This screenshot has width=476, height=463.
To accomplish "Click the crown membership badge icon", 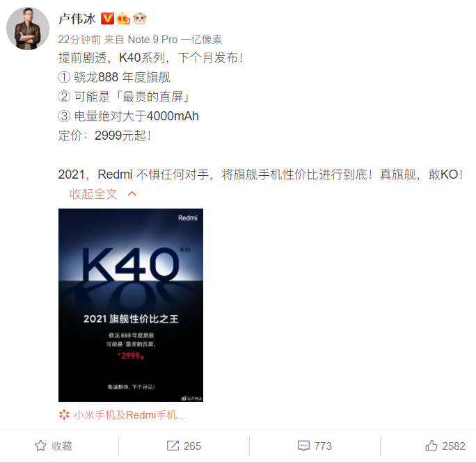I will [x=123, y=19].
